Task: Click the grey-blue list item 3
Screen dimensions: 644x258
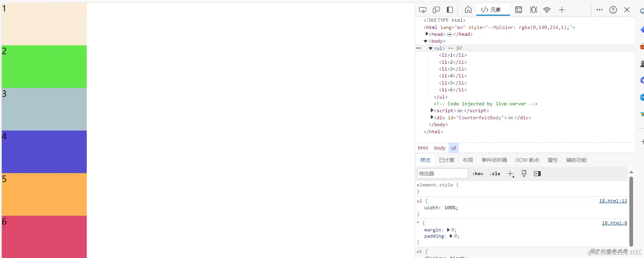Action: 44,109
